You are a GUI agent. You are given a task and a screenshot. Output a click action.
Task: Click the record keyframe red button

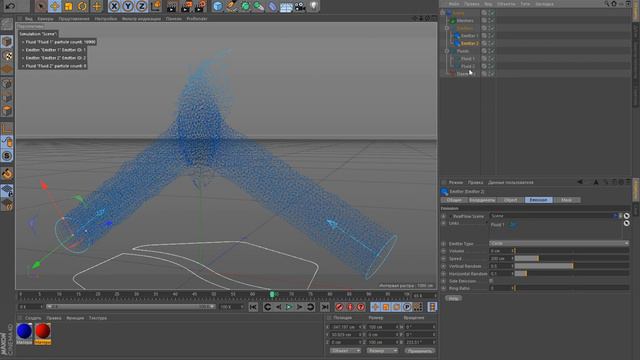pyautogui.click(x=340, y=307)
